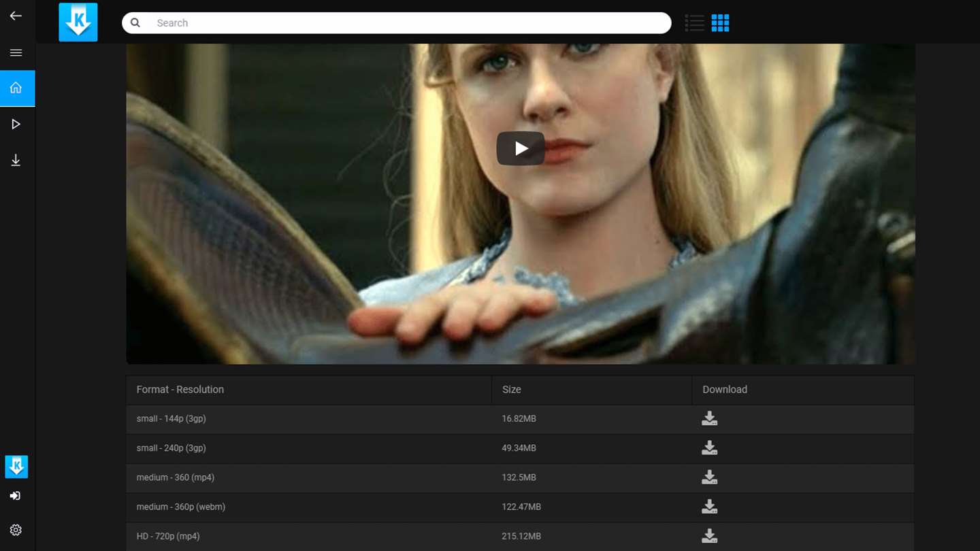
Task: Click the small blue K logo in the sidebar
Action: (x=16, y=467)
